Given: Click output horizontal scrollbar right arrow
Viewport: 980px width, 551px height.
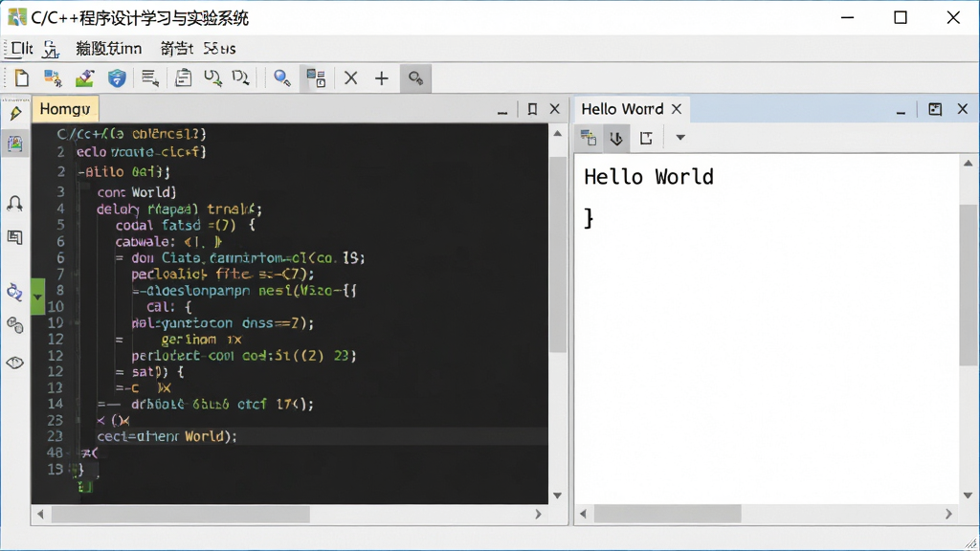Looking at the screenshot, I should pyautogui.click(x=948, y=514).
